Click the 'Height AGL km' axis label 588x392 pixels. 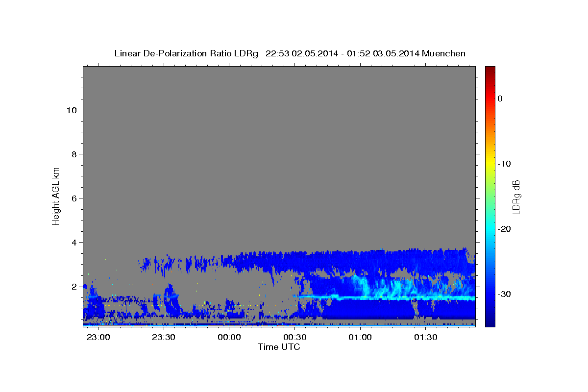pyautogui.click(x=56, y=196)
